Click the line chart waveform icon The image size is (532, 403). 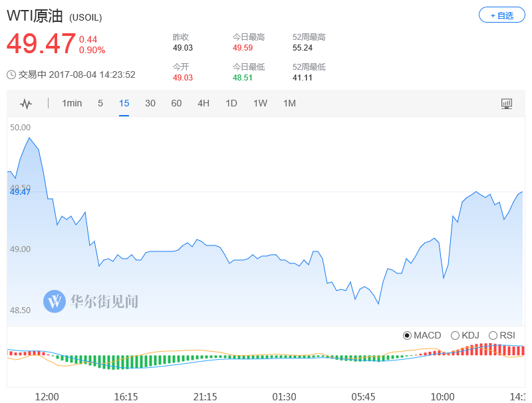[x=26, y=104]
